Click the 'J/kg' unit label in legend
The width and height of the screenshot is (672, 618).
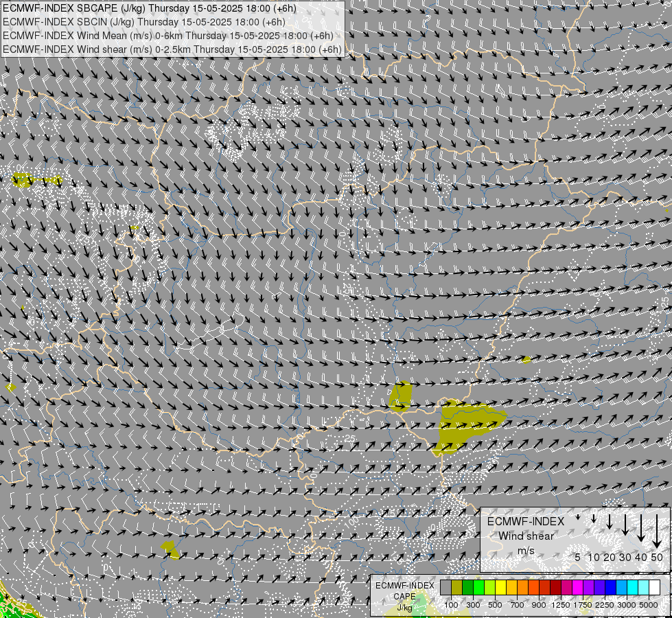coord(404,608)
